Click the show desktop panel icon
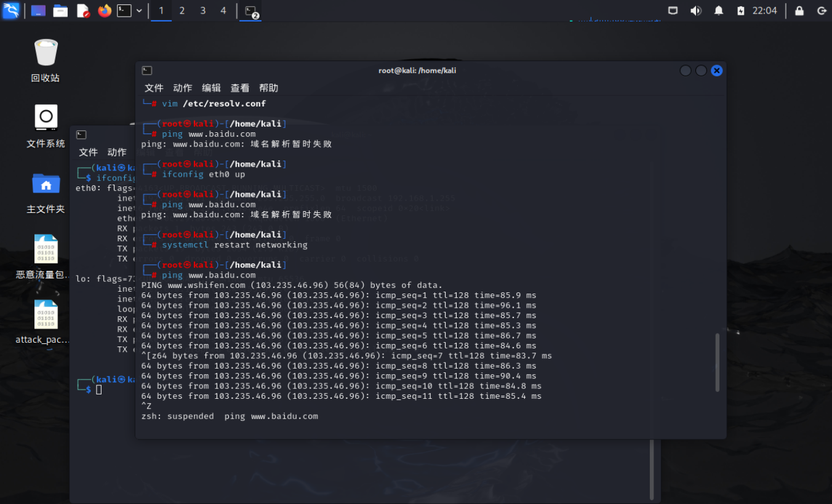The image size is (832, 504). tap(38, 10)
